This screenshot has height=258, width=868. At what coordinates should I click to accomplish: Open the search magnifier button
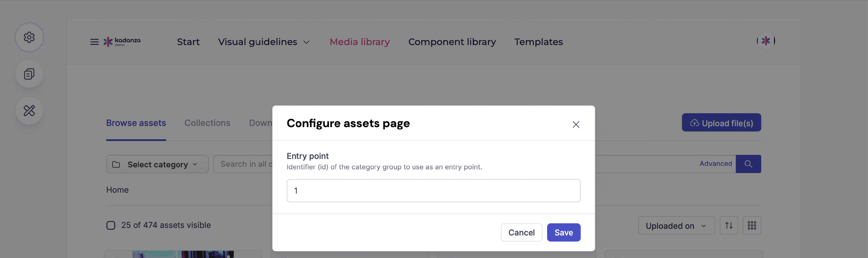[x=749, y=164]
